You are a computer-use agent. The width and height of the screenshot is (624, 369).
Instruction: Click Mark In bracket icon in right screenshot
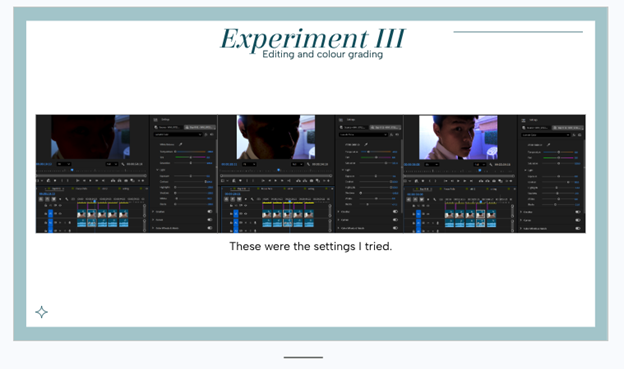point(430,181)
